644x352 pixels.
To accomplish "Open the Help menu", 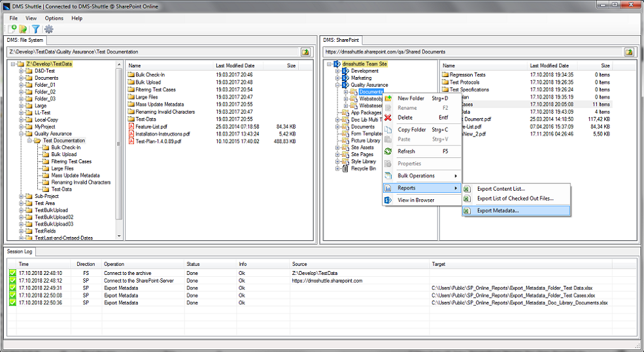I will (x=76, y=18).
